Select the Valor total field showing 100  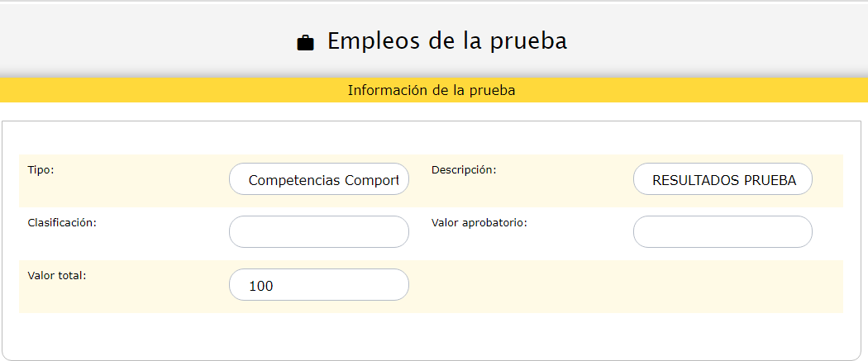[319, 285]
